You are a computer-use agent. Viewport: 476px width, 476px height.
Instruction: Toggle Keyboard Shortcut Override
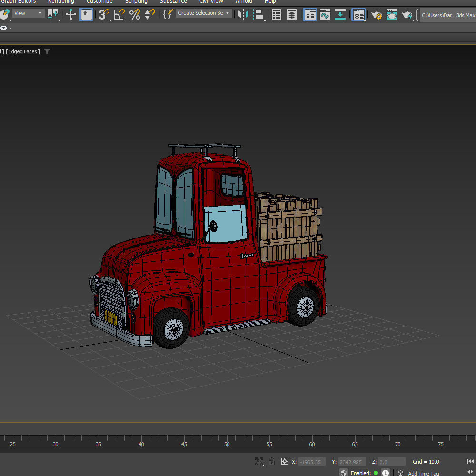coord(86,14)
